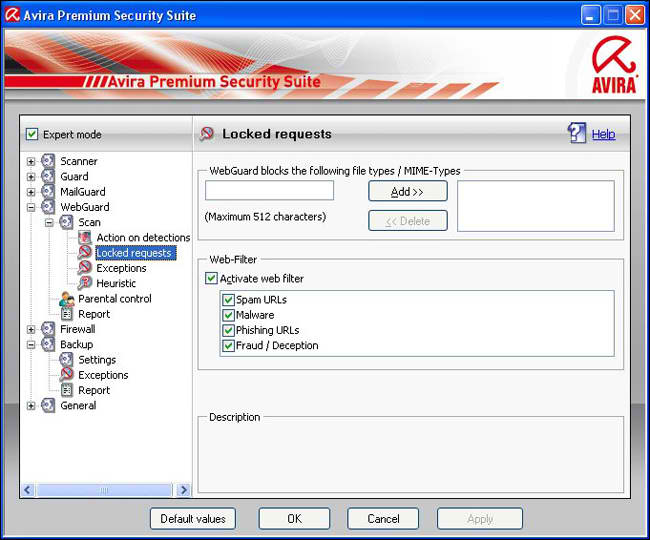Viewport: 650px width, 540px height.
Task: Disable the Expert mode checkbox
Action: click(32, 134)
